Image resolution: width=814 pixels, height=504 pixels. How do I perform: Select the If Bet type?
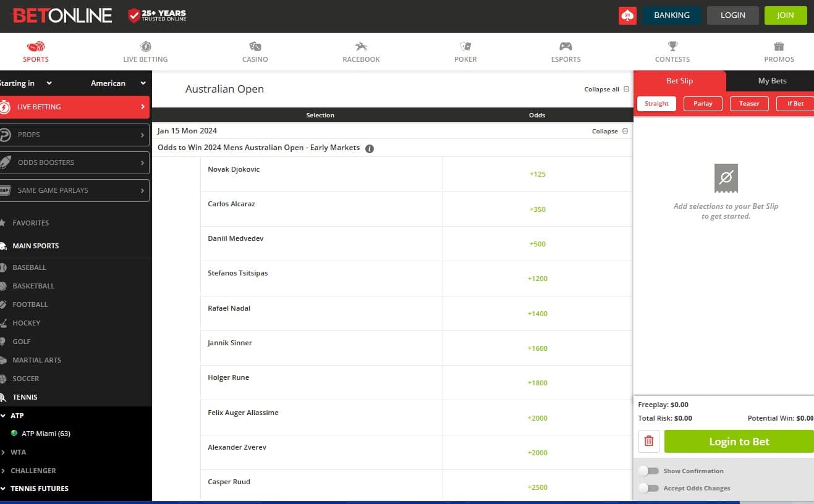click(x=795, y=104)
